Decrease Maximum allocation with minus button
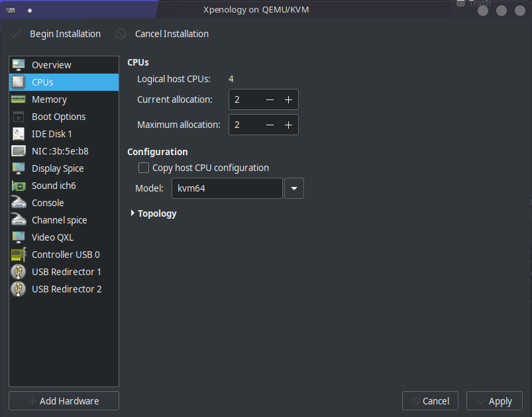532x417 pixels. coord(270,125)
